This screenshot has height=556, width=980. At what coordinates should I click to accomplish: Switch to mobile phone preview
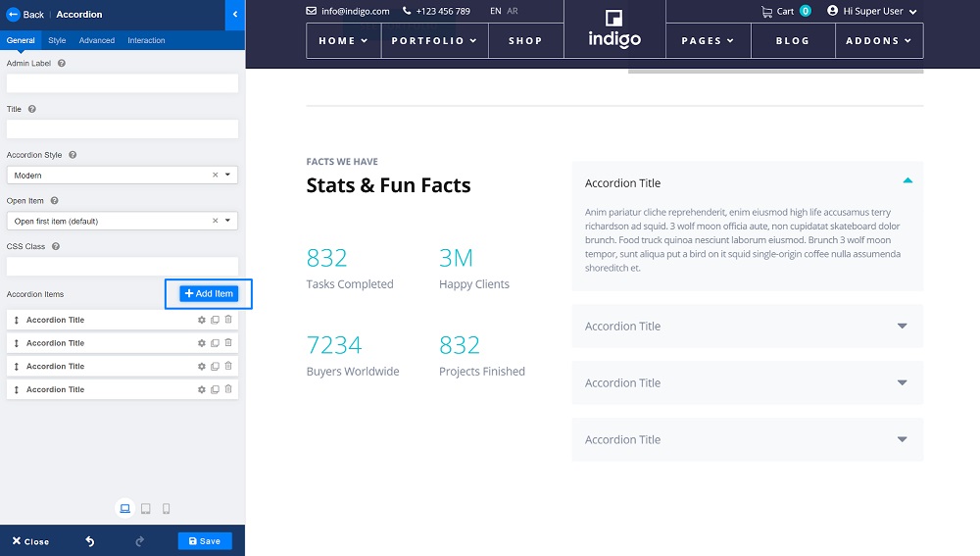167,509
